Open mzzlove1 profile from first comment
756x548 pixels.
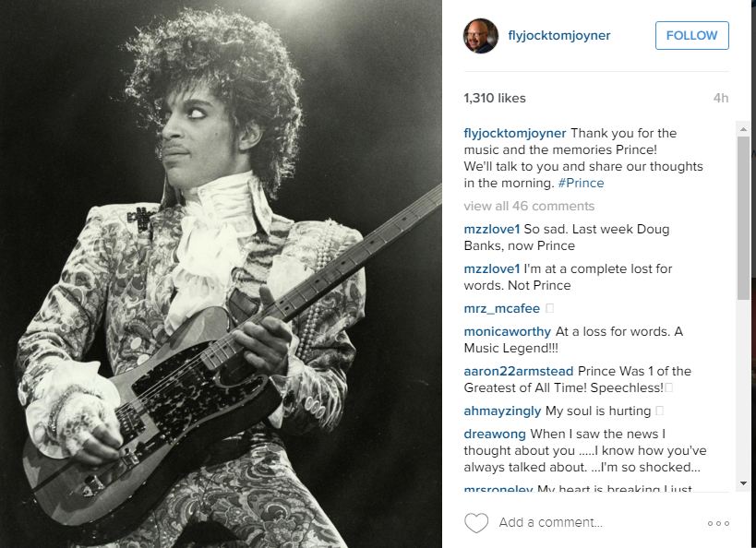tap(492, 230)
